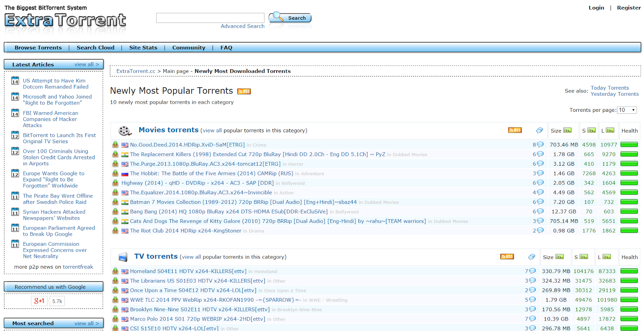The height and width of the screenshot is (331, 644).
Task: Open the Movies torrents RSS feed icon
Action: point(515,130)
